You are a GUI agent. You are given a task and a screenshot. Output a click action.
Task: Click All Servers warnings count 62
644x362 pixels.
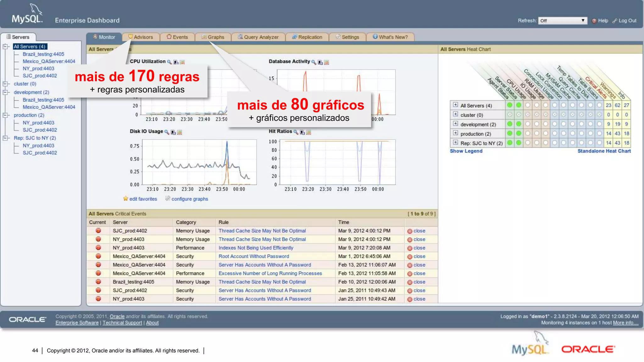pyautogui.click(x=618, y=105)
